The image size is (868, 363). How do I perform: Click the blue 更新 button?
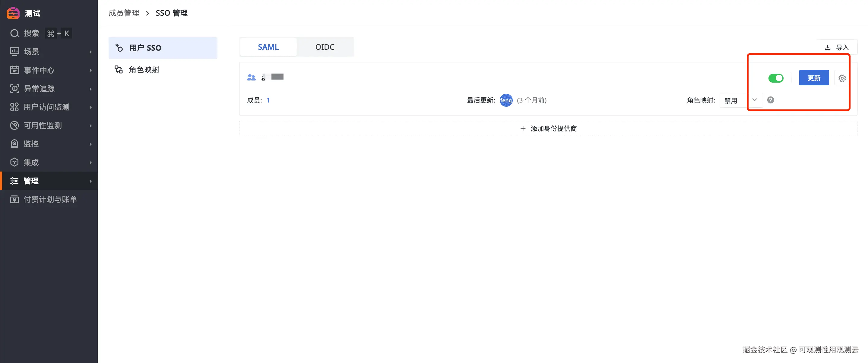point(813,78)
